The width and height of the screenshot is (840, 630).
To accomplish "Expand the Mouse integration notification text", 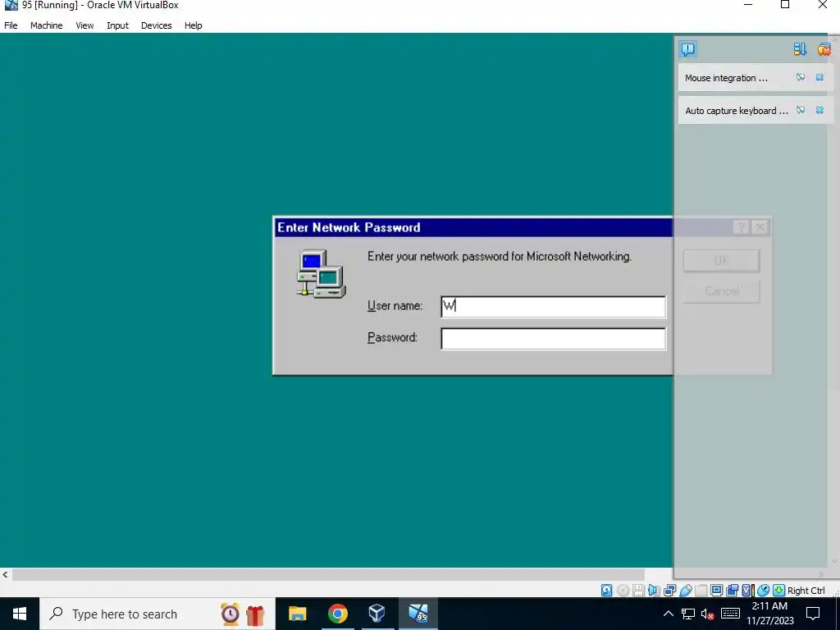I will coord(726,78).
